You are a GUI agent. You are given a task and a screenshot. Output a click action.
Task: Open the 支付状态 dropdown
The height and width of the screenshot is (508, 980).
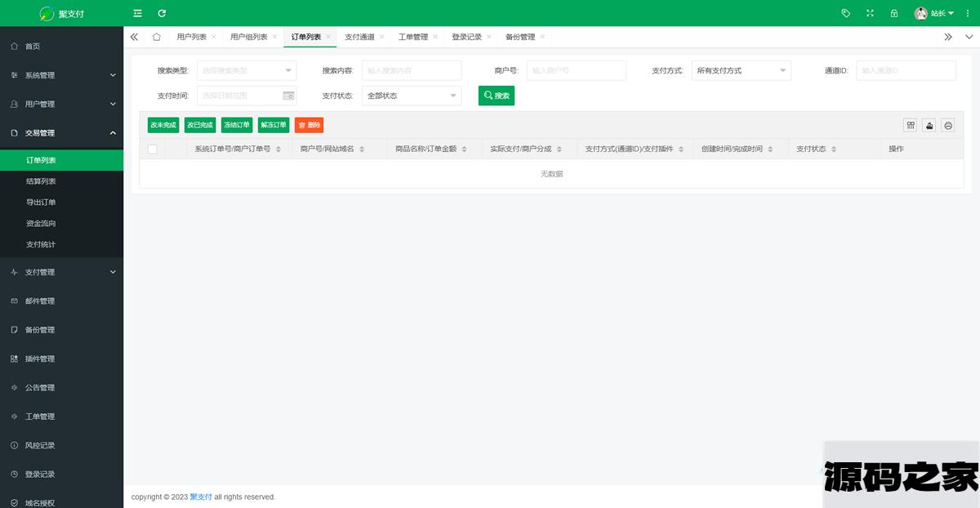pos(411,96)
